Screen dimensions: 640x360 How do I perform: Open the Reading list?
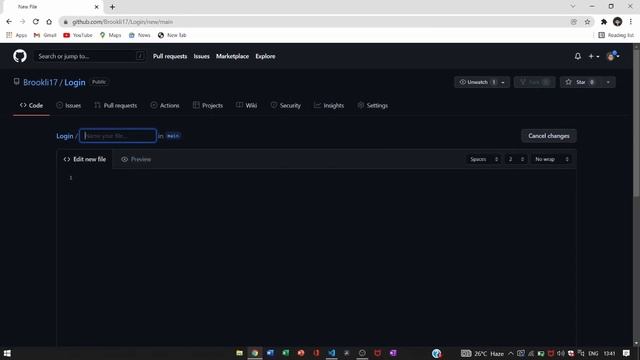point(616,35)
